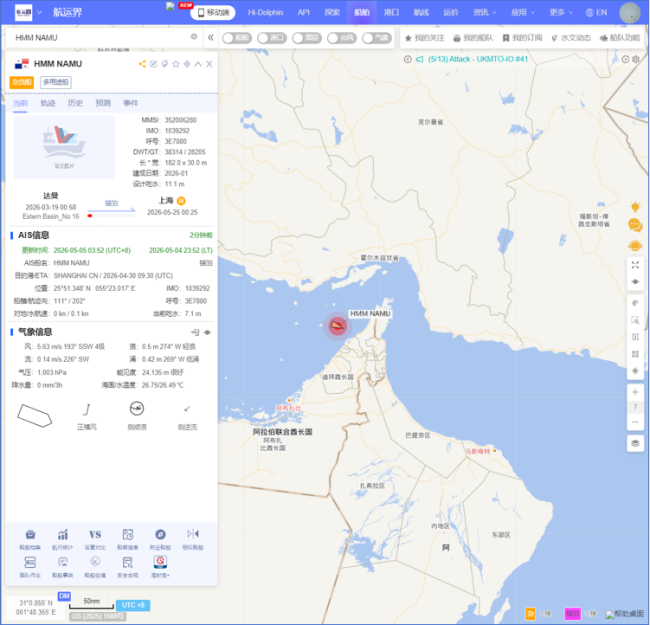
Task: Zoom out the map with minus button
Action: point(635,422)
